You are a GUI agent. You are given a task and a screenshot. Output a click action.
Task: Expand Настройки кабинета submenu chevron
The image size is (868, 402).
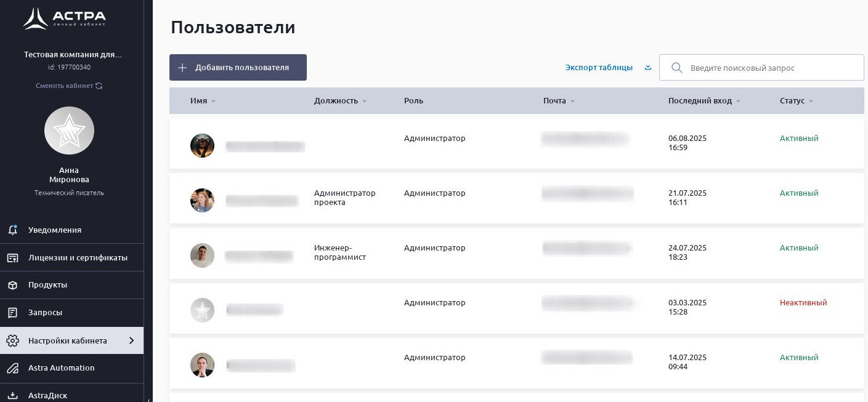131,340
